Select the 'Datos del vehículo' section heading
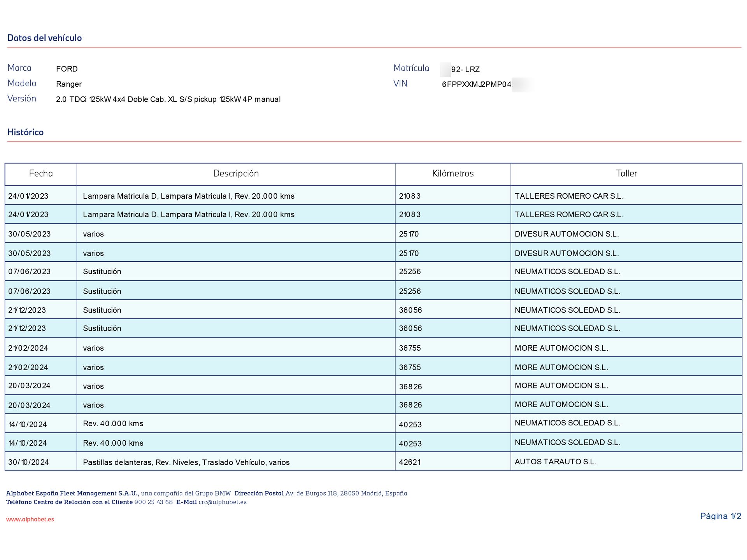The width and height of the screenshot is (747, 560). (44, 38)
